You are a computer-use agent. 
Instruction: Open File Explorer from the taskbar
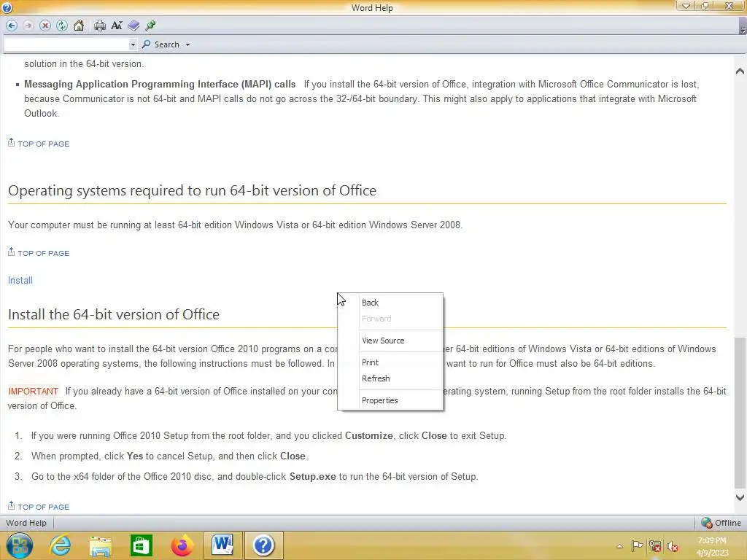point(101,545)
